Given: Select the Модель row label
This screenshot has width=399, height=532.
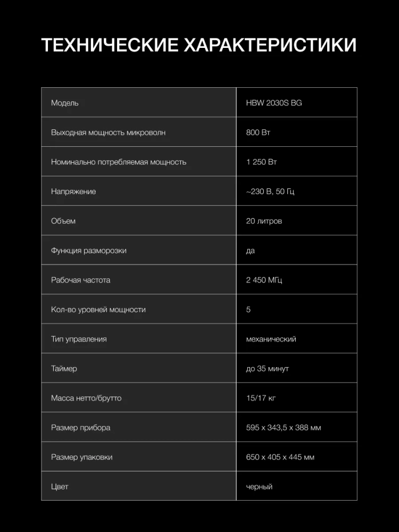Looking at the screenshot, I should click(x=65, y=103).
